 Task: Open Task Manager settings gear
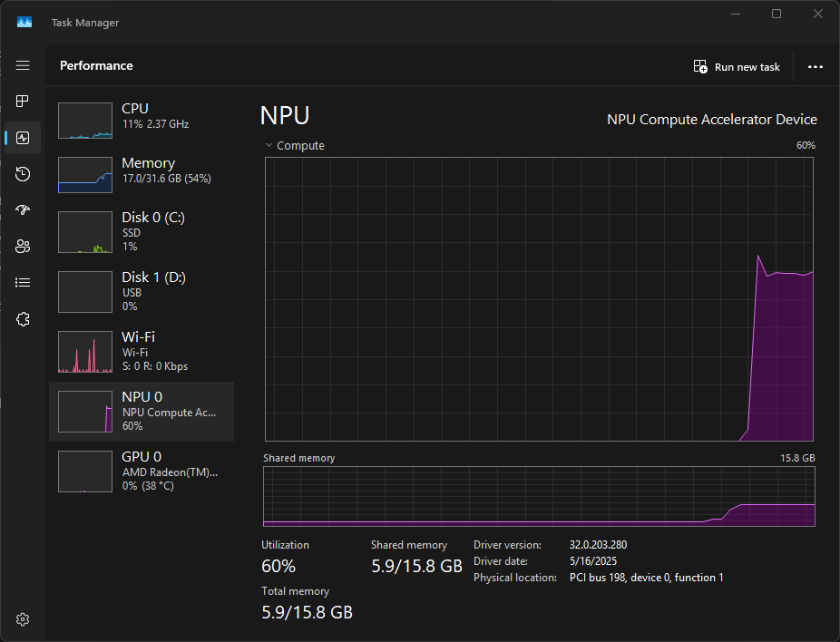click(x=23, y=619)
